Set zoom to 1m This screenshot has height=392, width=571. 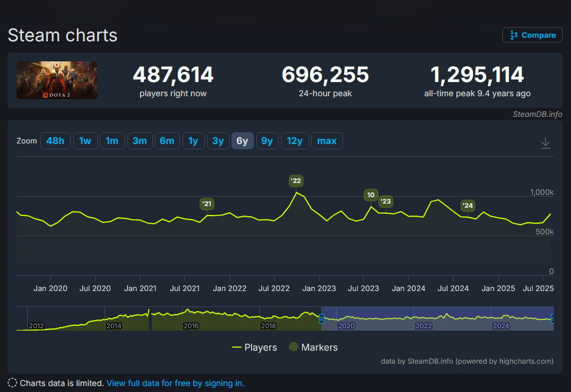point(112,141)
